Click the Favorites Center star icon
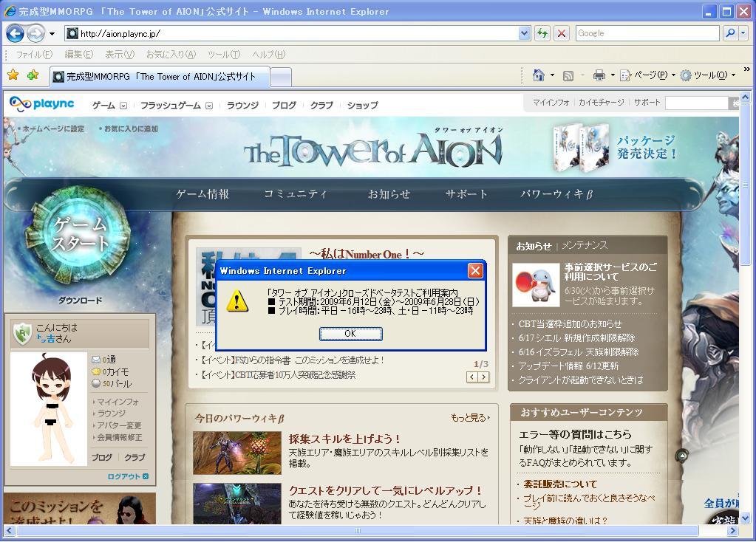Viewport: 756px width, 542px height. coord(13,75)
